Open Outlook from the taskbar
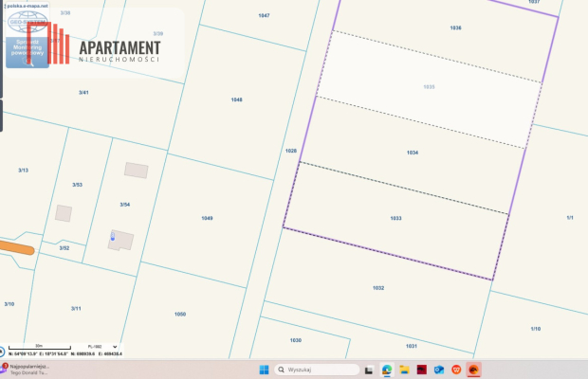This screenshot has width=588, height=379. pyautogui.click(x=439, y=370)
